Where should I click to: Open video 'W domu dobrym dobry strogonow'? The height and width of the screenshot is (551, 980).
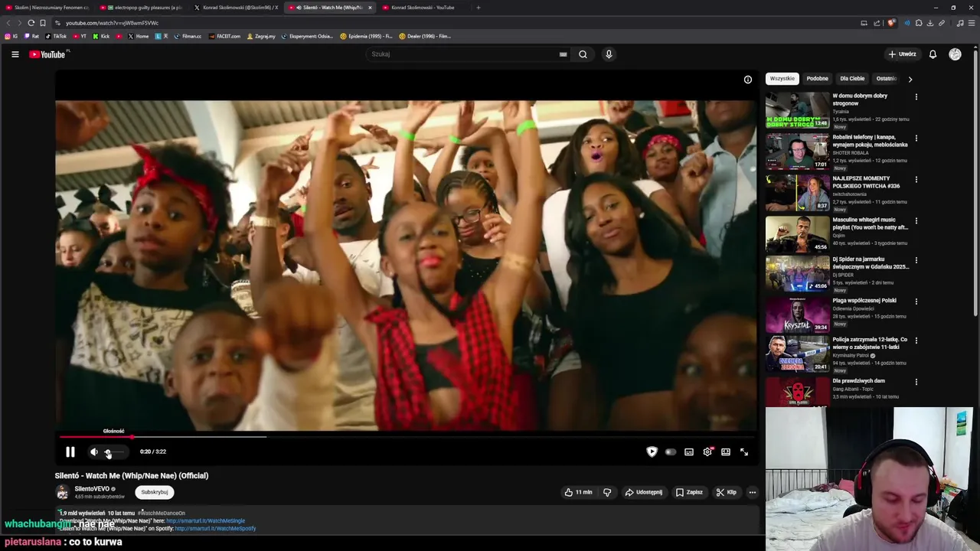[x=860, y=99]
